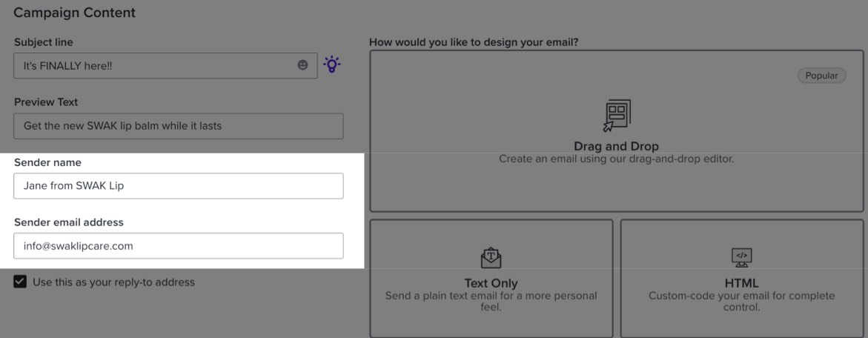This screenshot has height=338, width=868.
Task: Choose the Drag and Drop title
Action: tap(616, 146)
